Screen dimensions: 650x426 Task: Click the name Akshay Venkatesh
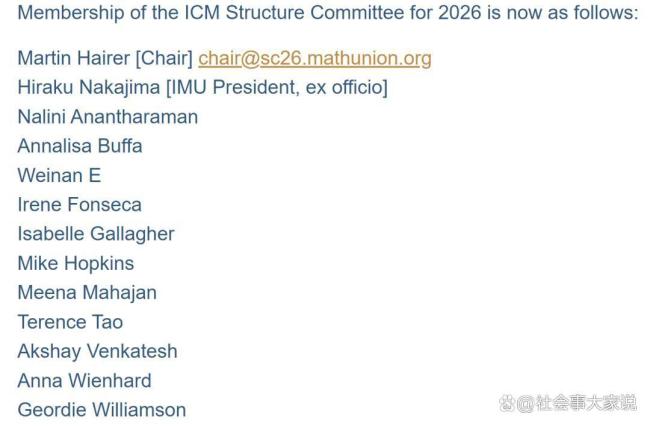[97, 351]
